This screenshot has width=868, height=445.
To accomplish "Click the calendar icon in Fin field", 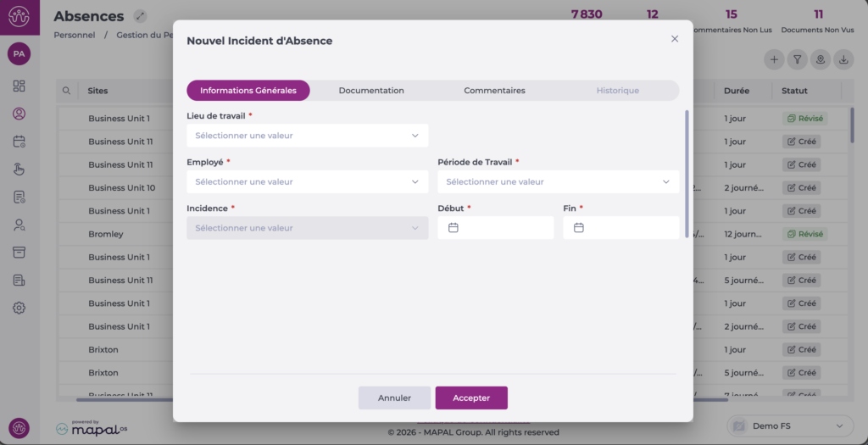I will (x=579, y=227).
